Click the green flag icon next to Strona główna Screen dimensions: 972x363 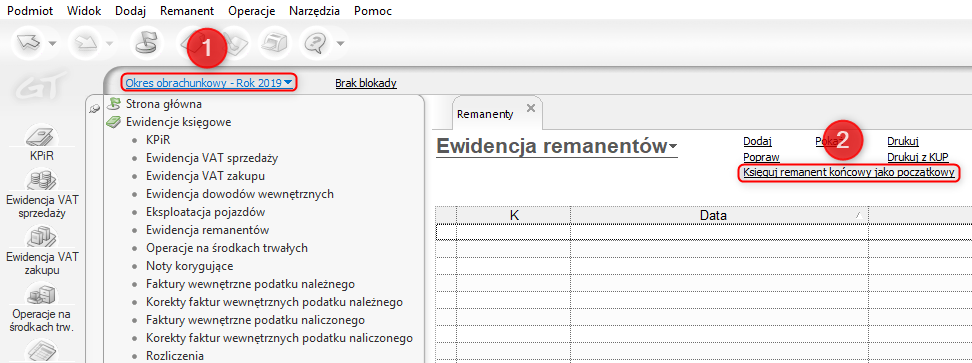(113, 105)
